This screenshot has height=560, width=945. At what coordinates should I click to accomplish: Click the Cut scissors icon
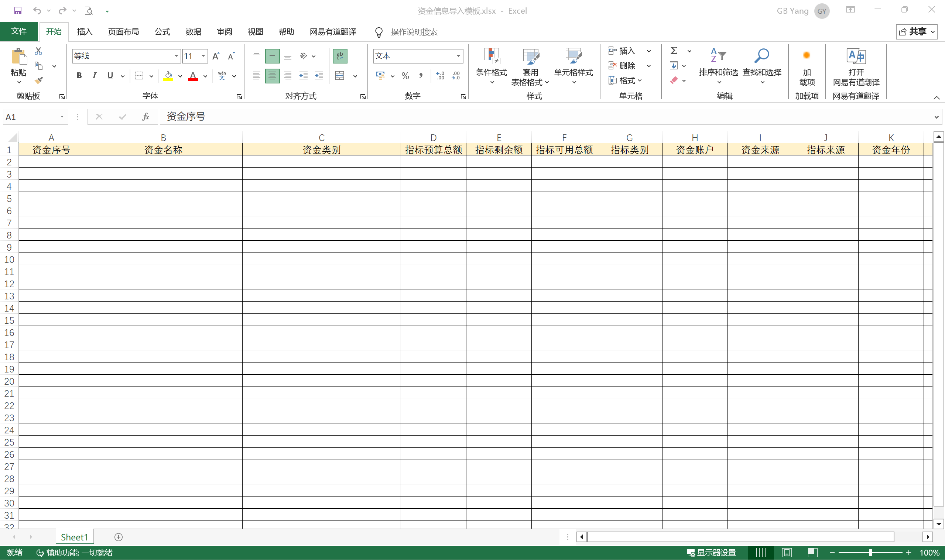38,51
